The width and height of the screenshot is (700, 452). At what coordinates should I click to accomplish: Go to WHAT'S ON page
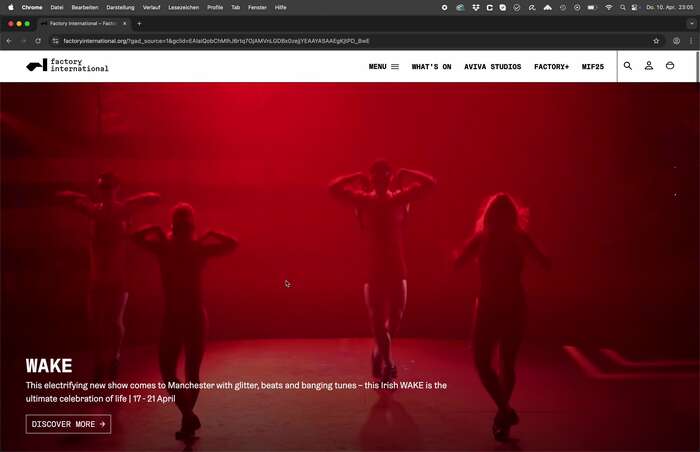click(431, 67)
